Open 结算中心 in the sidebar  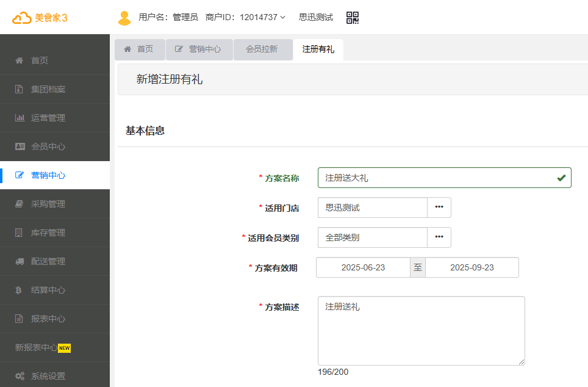pyautogui.click(x=55, y=290)
